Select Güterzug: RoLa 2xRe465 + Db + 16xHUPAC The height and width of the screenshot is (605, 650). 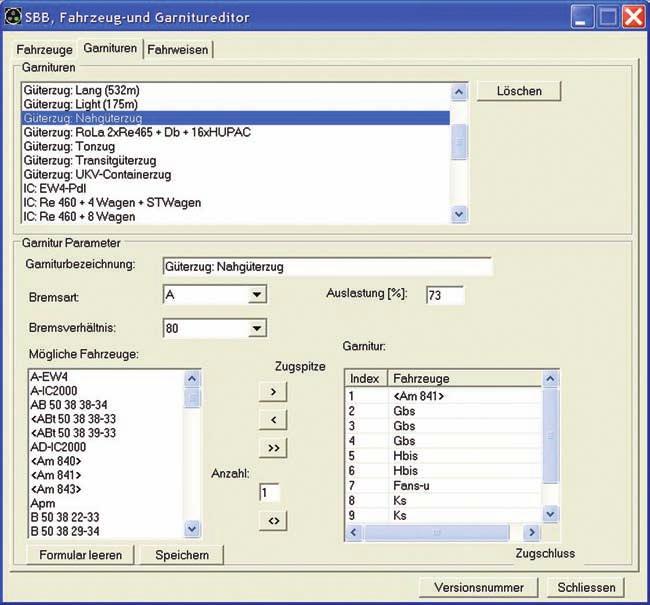click(235, 133)
